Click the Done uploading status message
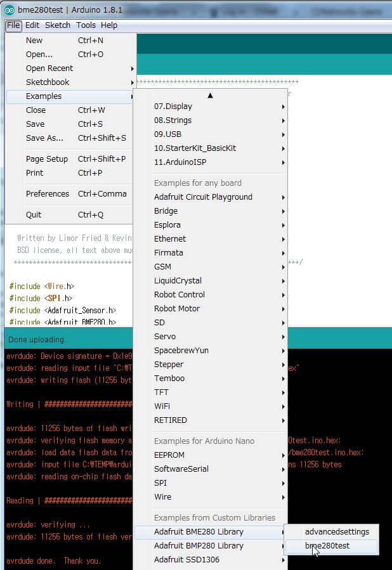 point(37,340)
